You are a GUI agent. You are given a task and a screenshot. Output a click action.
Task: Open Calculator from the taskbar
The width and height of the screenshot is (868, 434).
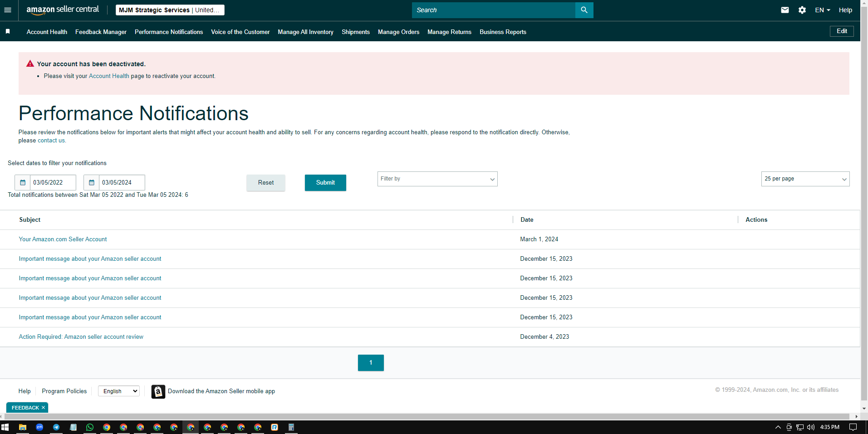coord(291,427)
